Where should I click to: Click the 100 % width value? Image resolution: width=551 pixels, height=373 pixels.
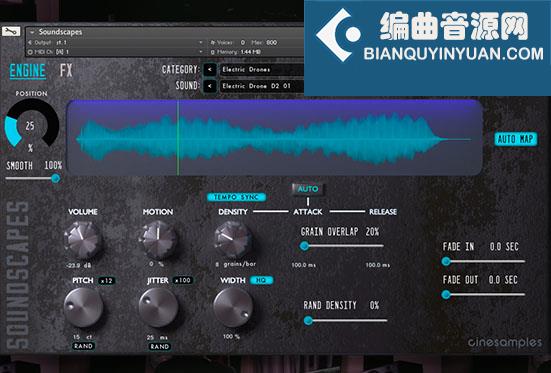tap(232, 336)
